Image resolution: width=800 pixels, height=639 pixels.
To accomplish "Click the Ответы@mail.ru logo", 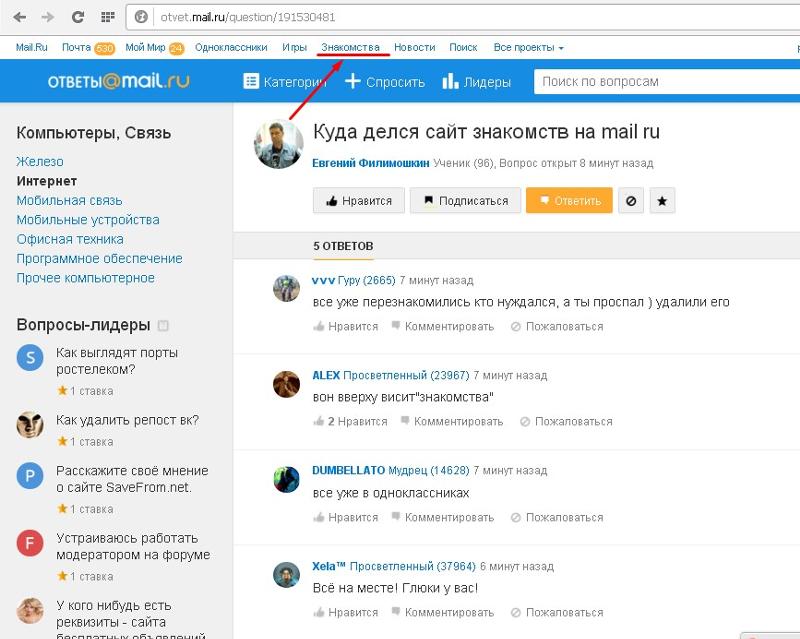I will click(118, 81).
